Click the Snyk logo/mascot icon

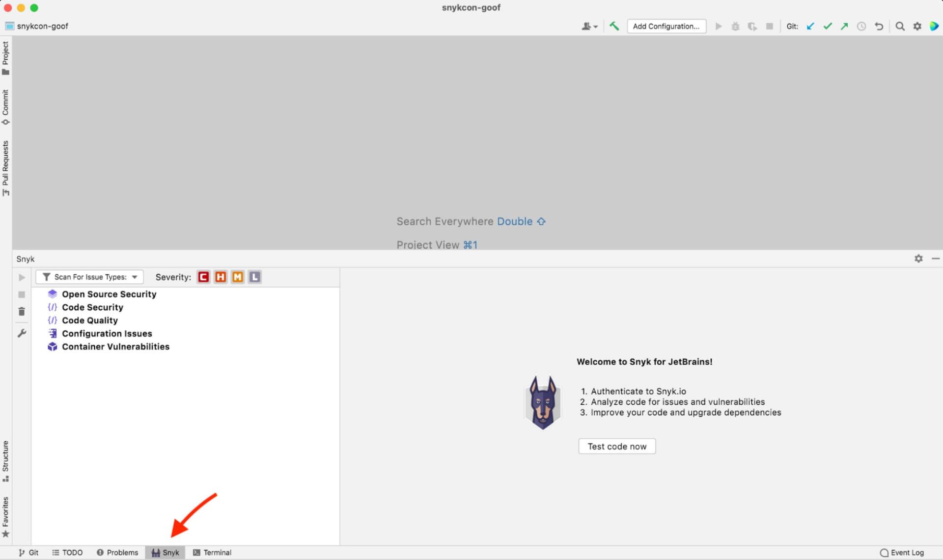(544, 402)
